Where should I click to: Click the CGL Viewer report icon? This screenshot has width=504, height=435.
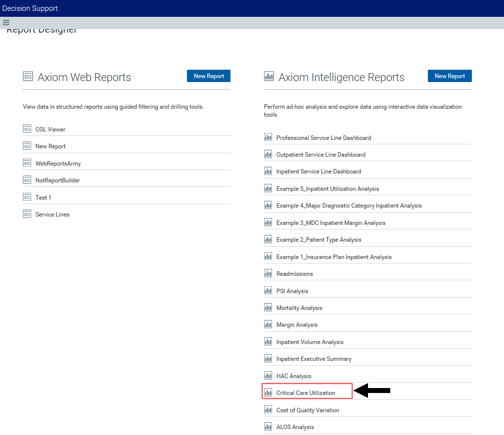pos(27,129)
